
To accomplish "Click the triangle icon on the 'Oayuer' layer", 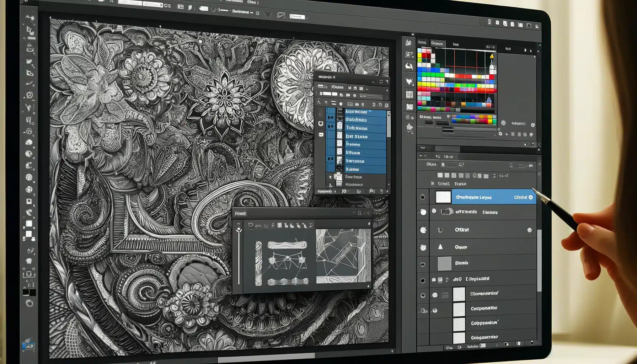I will pos(440,247).
